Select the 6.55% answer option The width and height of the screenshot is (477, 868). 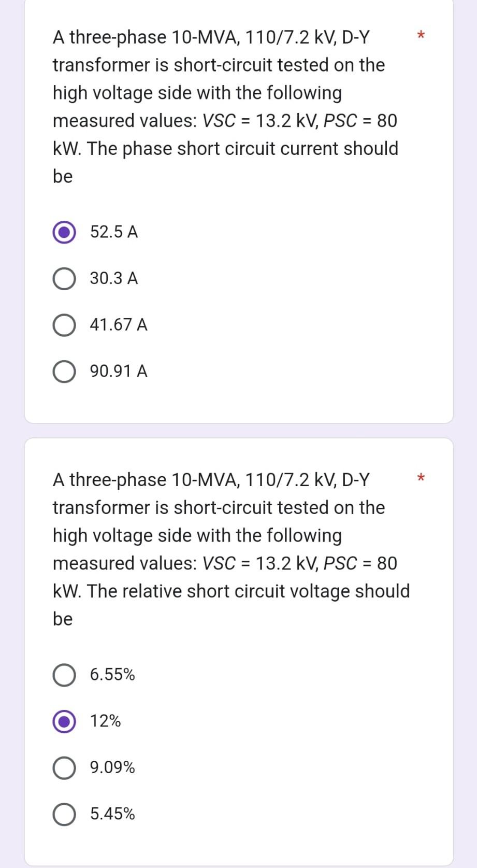[64, 675]
